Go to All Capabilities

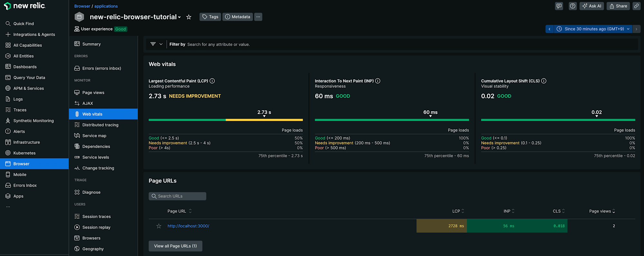[34, 45]
